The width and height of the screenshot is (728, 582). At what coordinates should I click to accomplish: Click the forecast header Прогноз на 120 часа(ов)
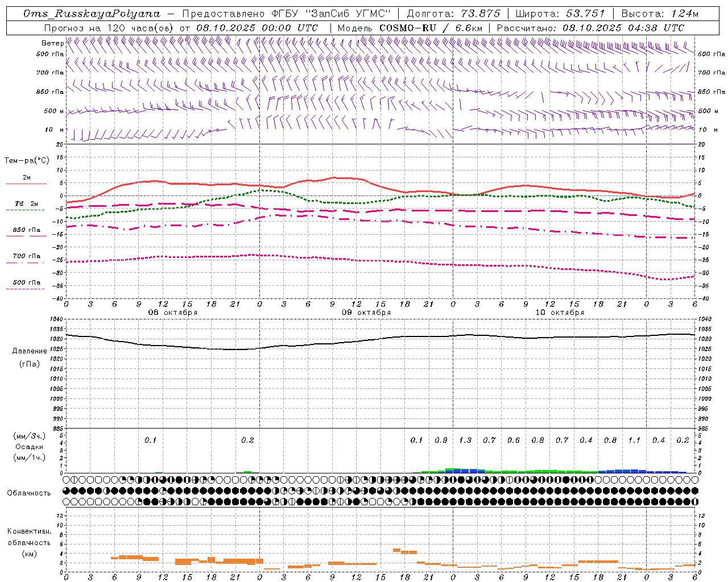coord(109,28)
